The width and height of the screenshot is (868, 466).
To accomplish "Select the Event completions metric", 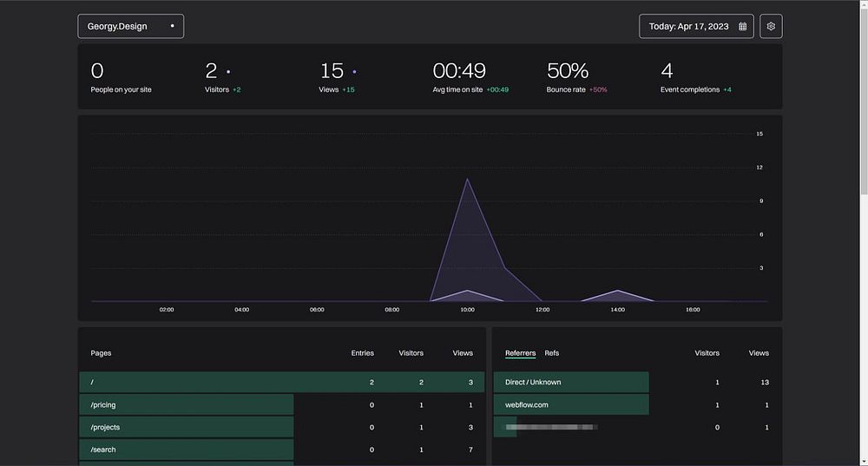I will click(690, 89).
